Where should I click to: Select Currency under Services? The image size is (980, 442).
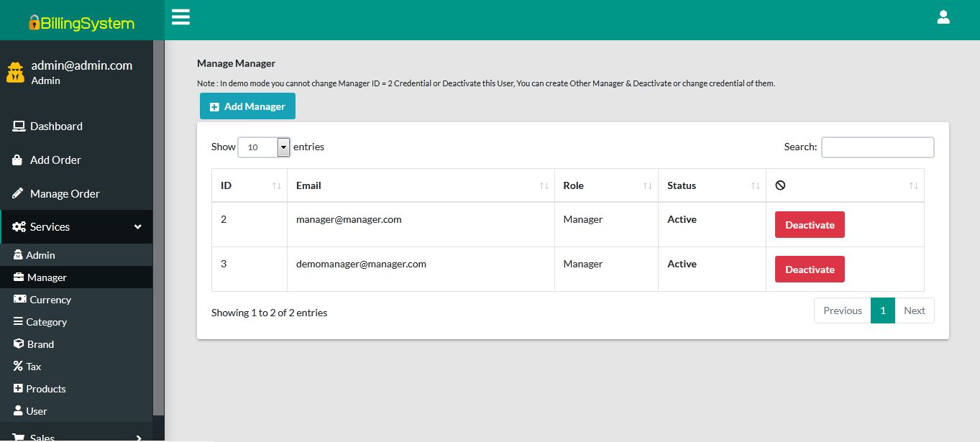[x=50, y=300]
